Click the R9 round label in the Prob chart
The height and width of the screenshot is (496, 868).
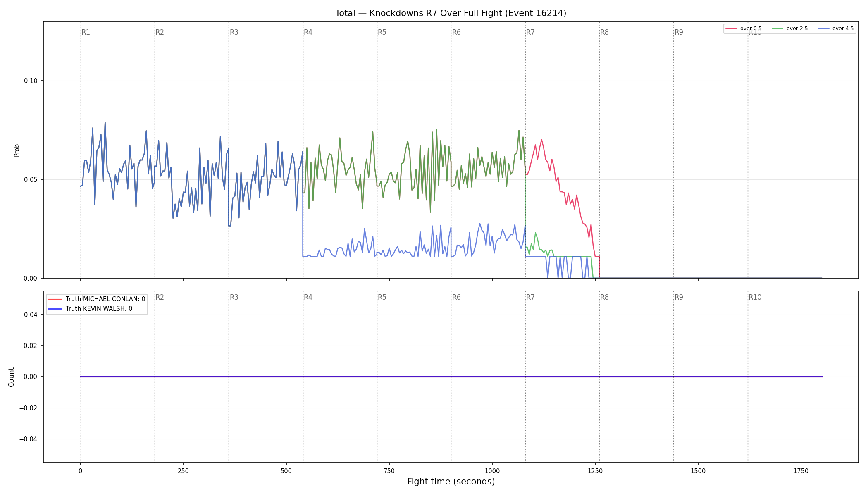[x=679, y=32]
